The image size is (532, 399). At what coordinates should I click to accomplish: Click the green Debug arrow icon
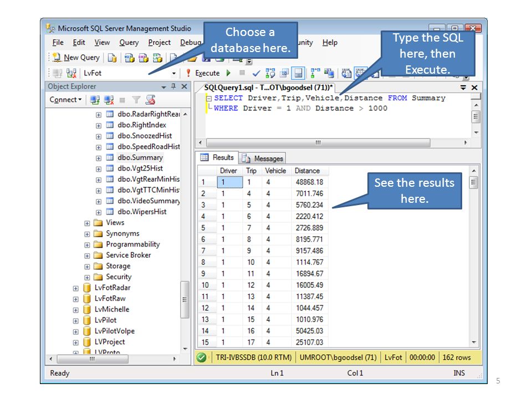[229, 73]
